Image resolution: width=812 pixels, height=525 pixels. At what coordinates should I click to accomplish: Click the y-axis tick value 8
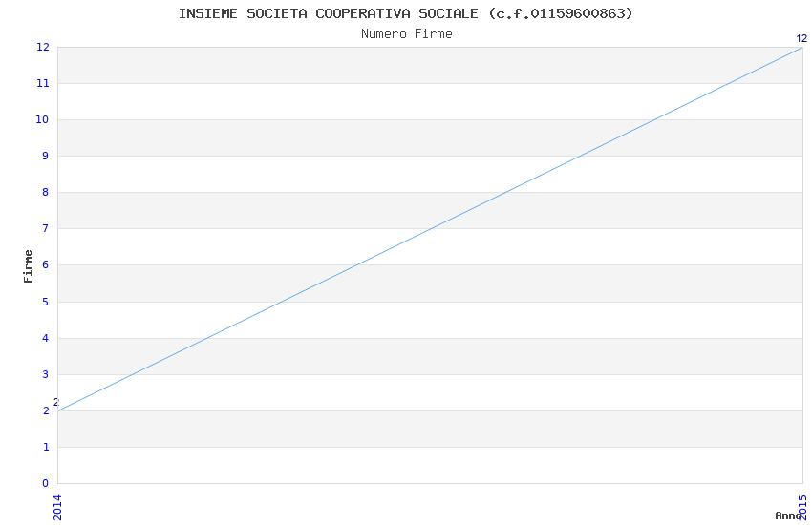(46, 193)
